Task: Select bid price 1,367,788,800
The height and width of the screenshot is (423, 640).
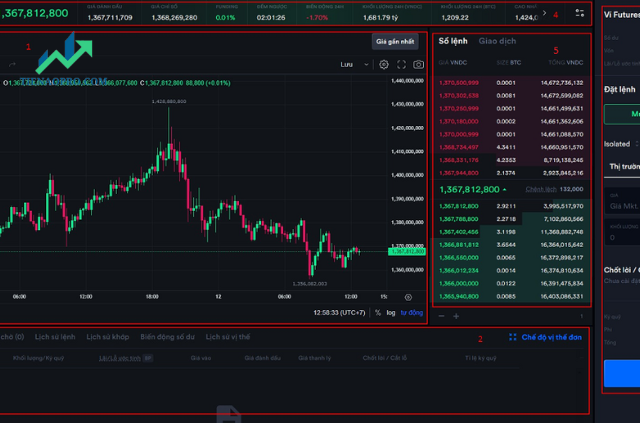Action: [459, 219]
